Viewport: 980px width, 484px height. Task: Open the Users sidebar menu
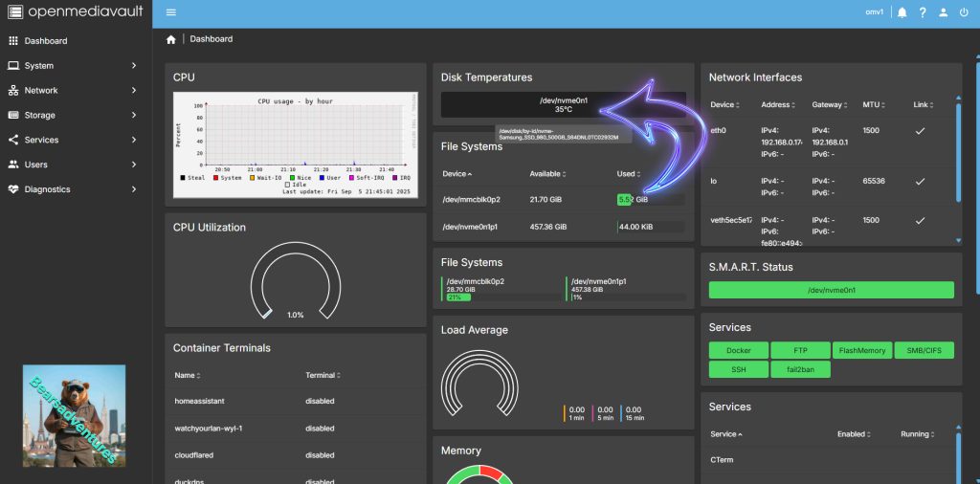coord(75,165)
